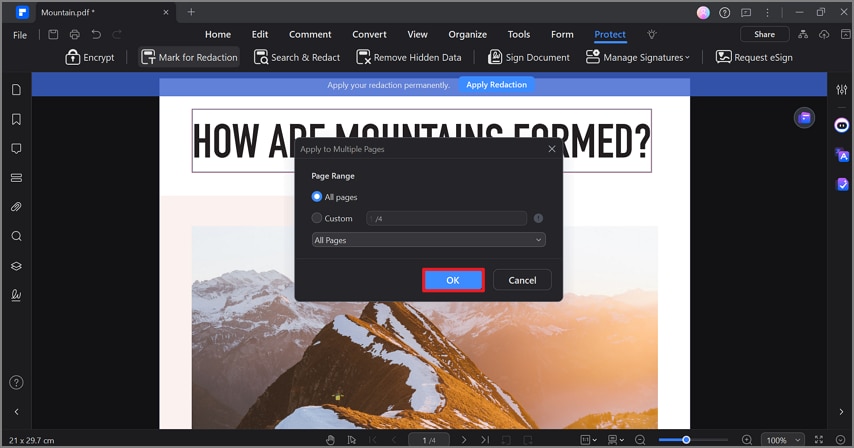This screenshot has height=448, width=854.
Task: Add a new tab with plus button
Action: coord(191,12)
